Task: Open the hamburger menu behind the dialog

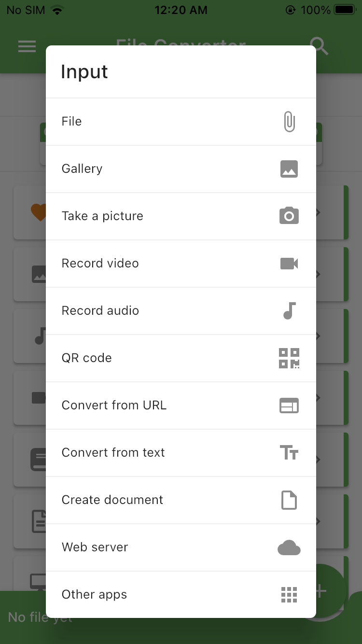Action: coord(27,46)
